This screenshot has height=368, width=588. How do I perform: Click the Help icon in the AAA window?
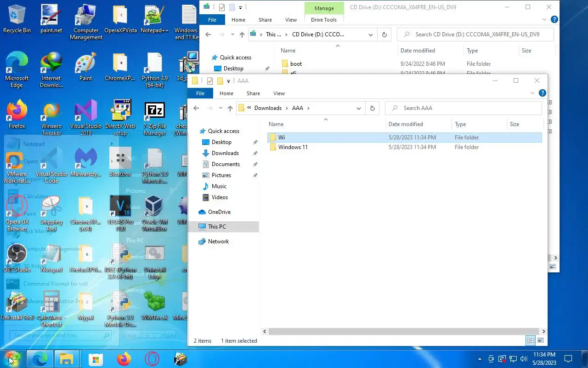point(542,93)
